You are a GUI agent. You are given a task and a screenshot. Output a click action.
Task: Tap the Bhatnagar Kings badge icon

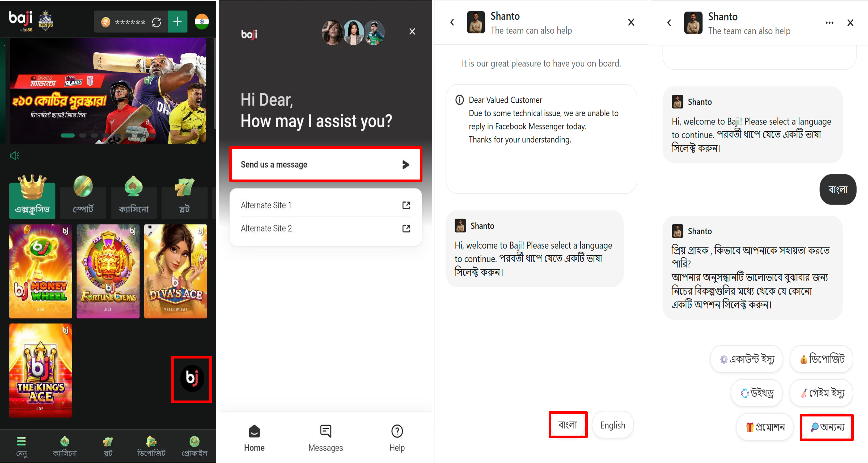coord(45,21)
